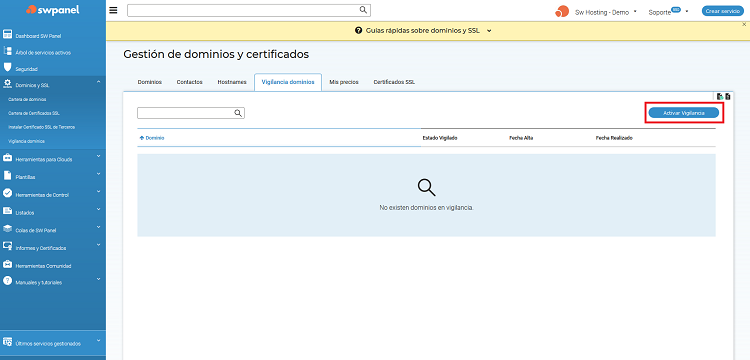Image resolution: width=750 pixels, height=360 pixels.
Task: Click the Plantillas document icon
Action: click(x=7, y=175)
